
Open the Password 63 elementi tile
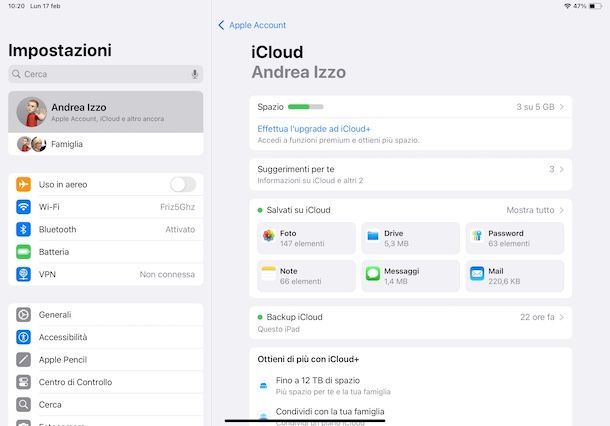click(x=515, y=238)
